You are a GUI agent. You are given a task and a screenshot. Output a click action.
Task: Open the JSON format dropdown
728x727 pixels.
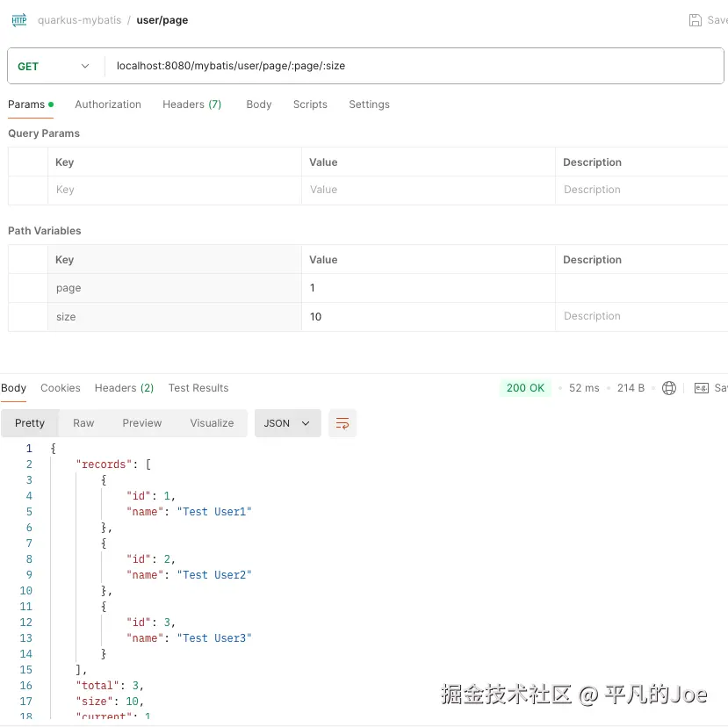[287, 423]
